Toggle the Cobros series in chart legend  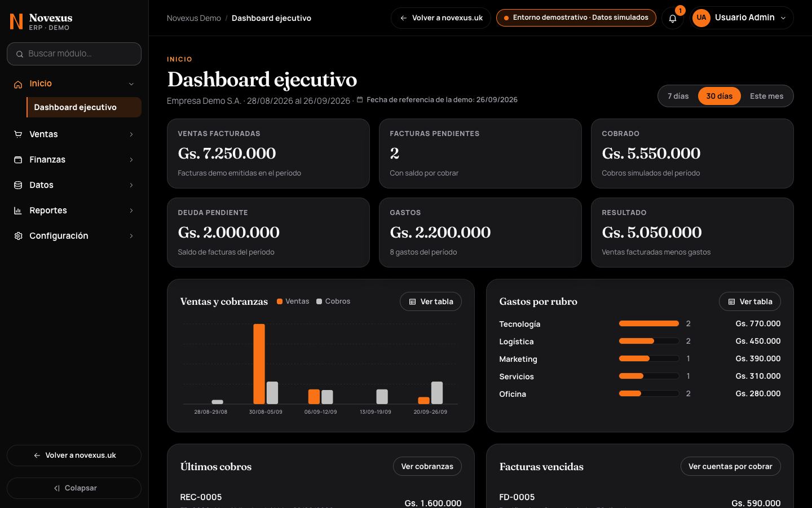[333, 301]
